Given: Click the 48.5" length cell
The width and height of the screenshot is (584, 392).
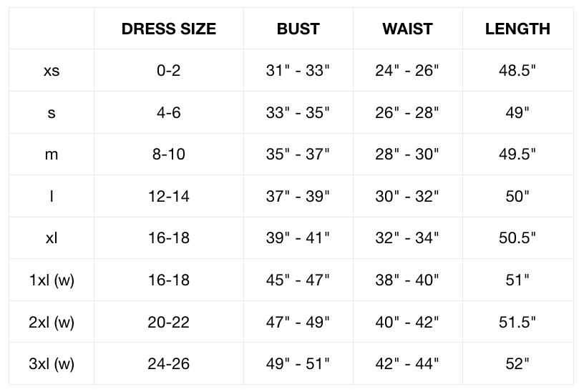Looking at the screenshot, I should point(517,70).
